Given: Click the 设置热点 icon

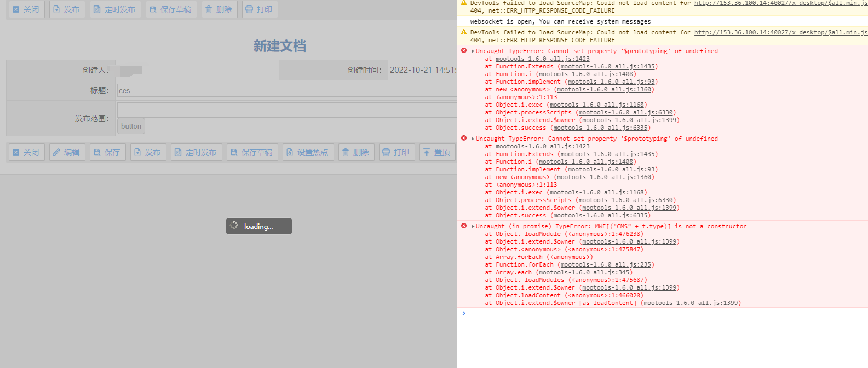Looking at the screenshot, I should click(x=290, y=152).
